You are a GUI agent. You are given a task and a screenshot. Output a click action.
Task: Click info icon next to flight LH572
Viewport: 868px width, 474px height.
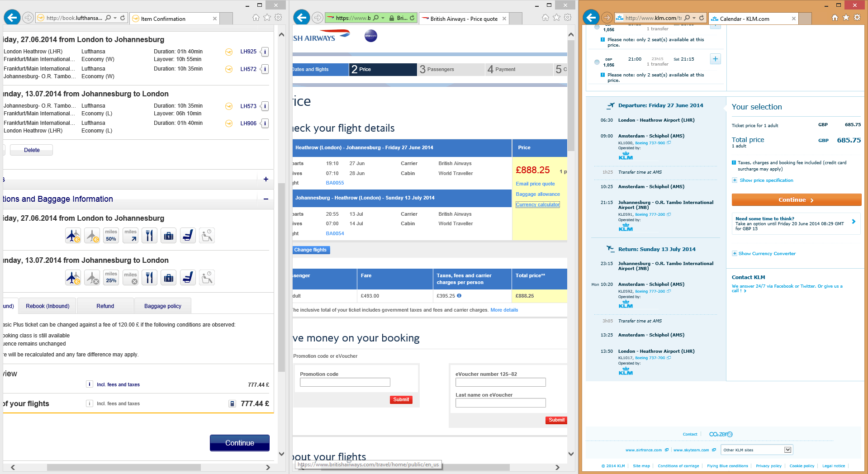[x=265, y=69]
